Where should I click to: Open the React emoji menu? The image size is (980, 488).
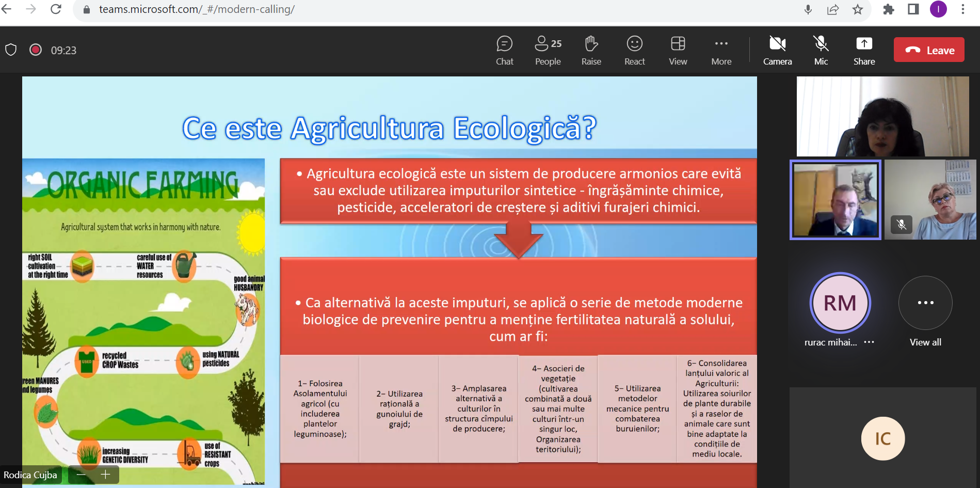tap(634, 50)
